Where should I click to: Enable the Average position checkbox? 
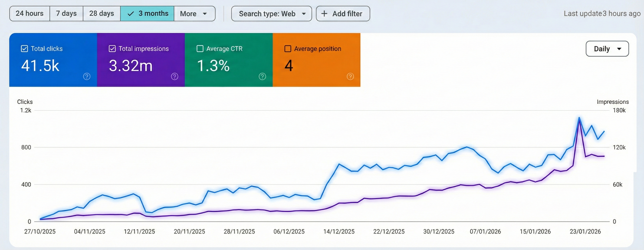[x=288, y=48]
